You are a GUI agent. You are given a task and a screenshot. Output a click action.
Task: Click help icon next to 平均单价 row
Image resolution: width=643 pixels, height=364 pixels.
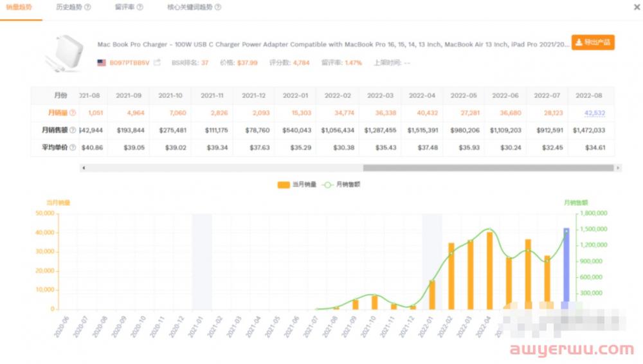(73, 147)
